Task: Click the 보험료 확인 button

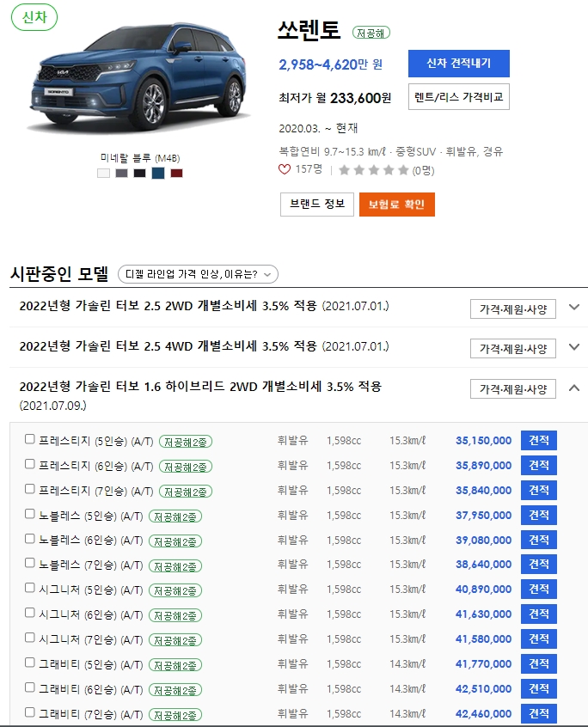Action: point(397,205)
